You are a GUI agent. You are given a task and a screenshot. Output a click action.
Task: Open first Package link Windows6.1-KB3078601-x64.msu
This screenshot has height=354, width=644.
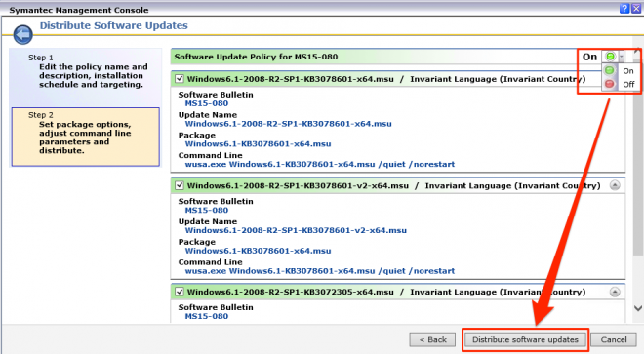(258, 143)
